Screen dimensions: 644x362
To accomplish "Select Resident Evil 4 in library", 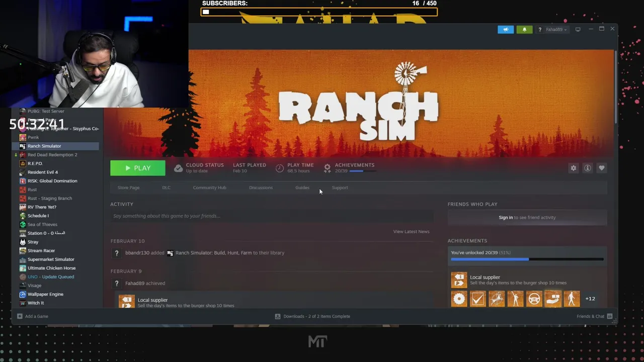I will tap(55, 172).
